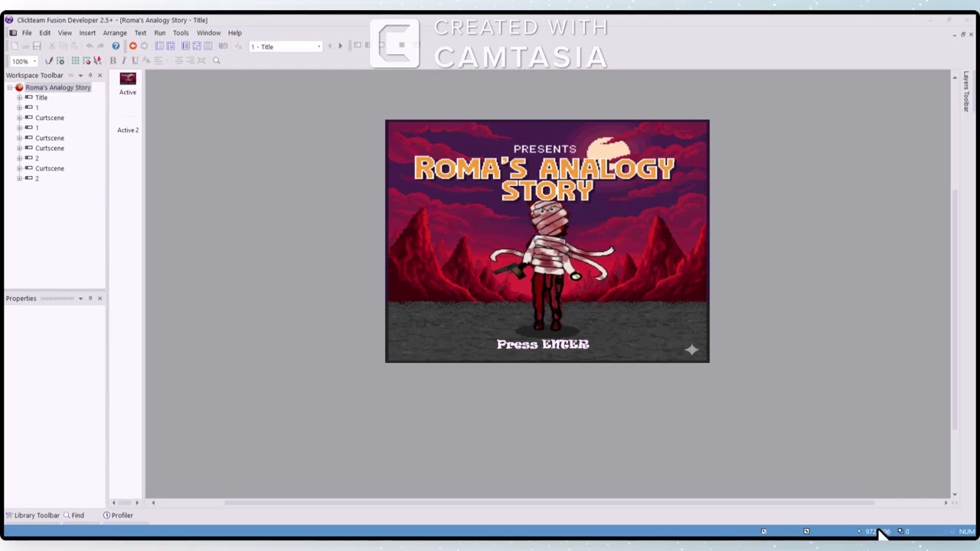Click the horizontal scrollbar of frame editor

[x=550, y=503]
